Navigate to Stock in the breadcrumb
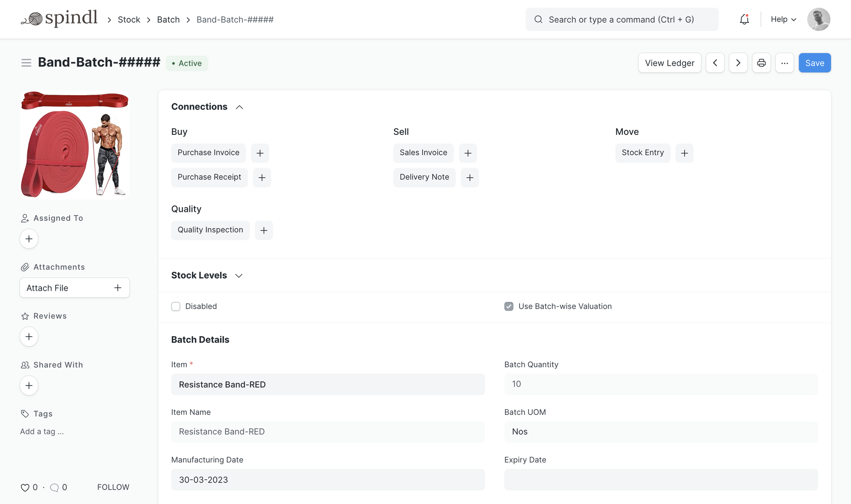 pos(129,20)
